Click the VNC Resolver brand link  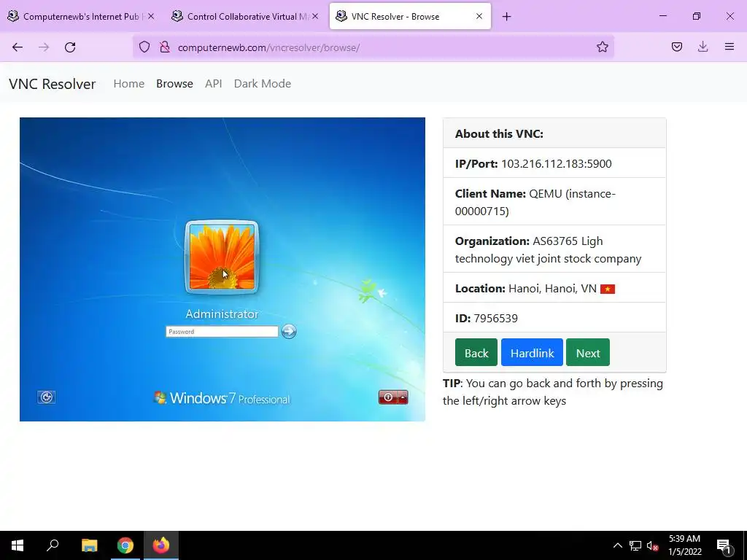[x=53, y=84]
